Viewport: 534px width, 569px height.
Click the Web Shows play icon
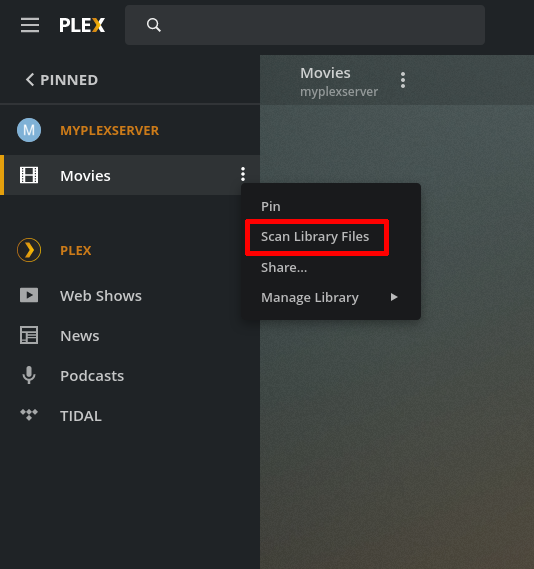[29, 295]
